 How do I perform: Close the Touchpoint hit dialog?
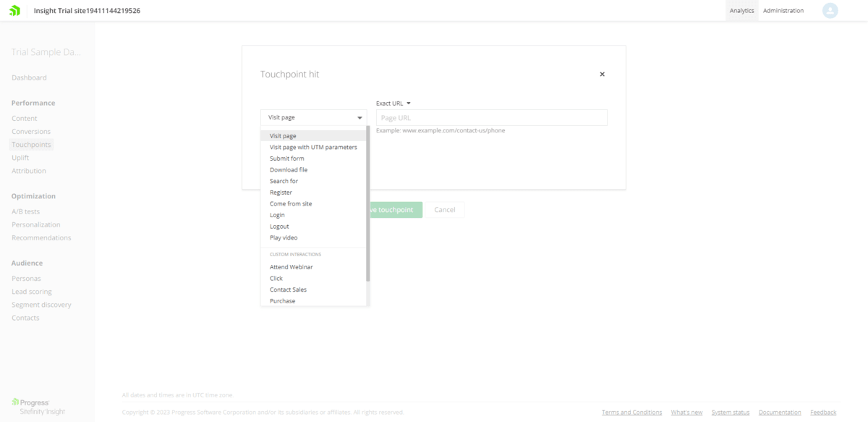pyautogui.click(x=602, y=74)
